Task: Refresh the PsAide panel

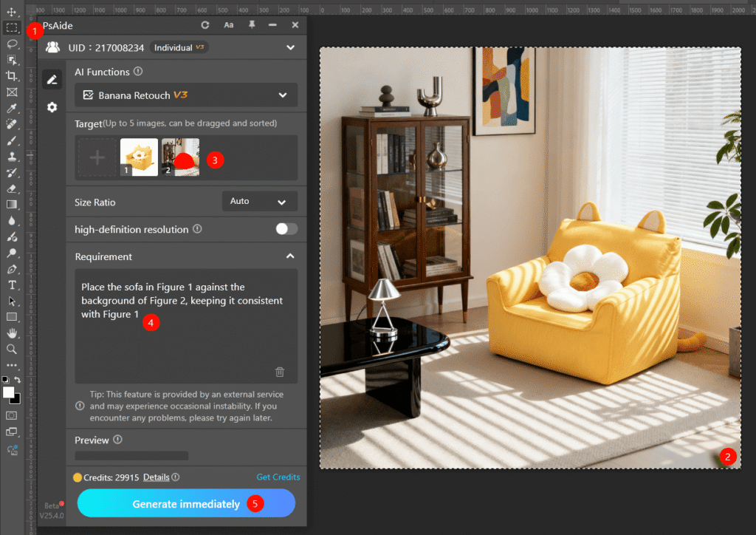Action: [x=205, y=24]
